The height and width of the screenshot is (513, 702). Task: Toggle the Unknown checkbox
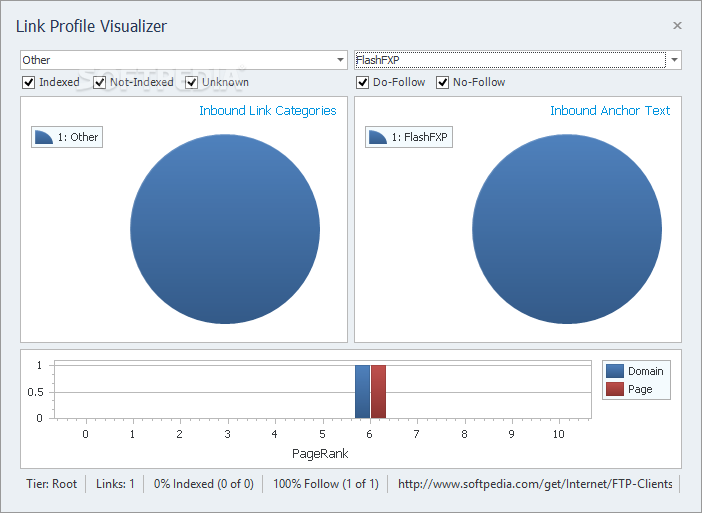tap(192, 82)
